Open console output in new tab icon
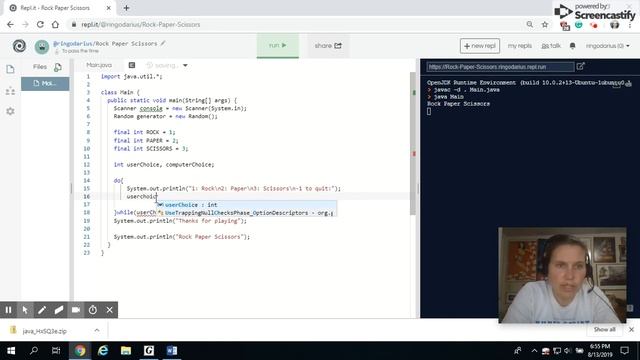This screenshot has height=360, width=640. tap(581, 66)
